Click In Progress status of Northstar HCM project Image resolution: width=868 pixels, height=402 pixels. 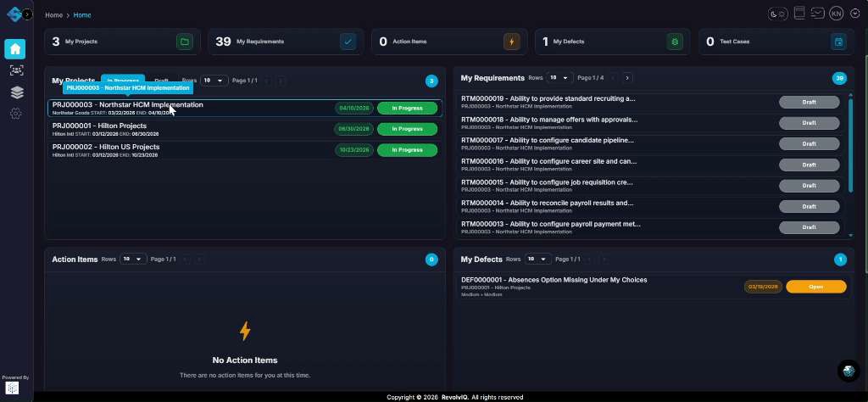407,108
